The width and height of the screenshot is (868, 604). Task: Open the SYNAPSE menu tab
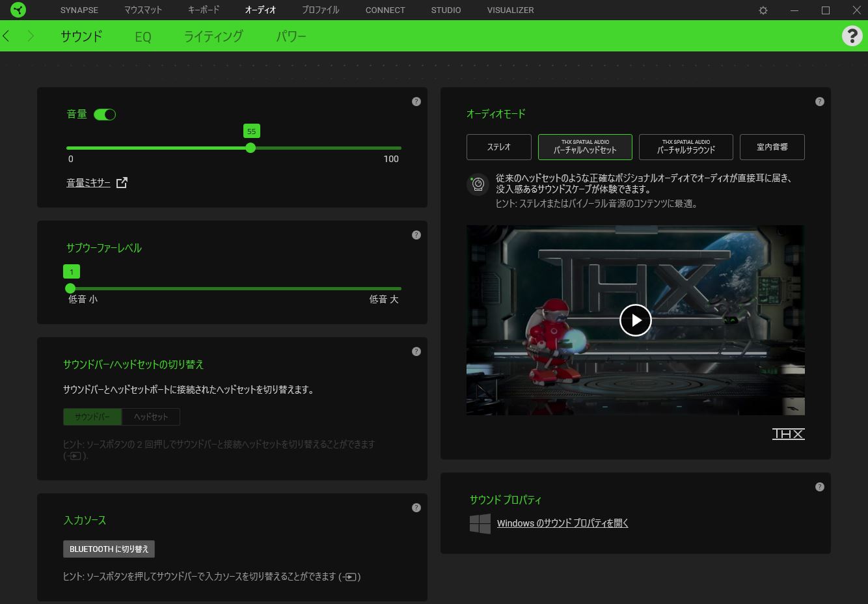79,10
